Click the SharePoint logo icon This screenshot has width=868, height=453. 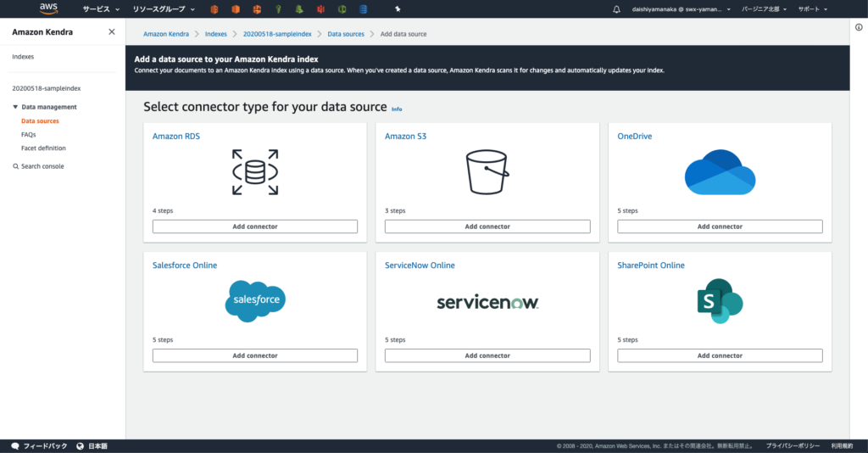tap(720, 301)
